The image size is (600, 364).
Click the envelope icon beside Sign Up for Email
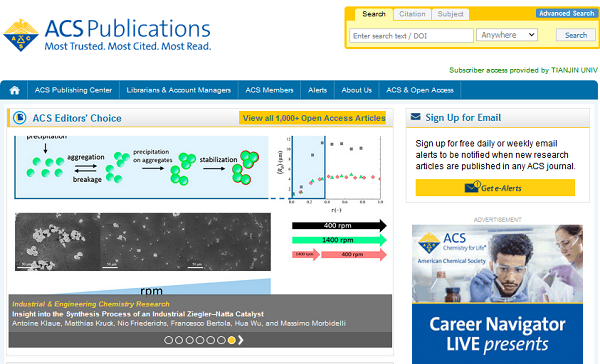(416, 117)
